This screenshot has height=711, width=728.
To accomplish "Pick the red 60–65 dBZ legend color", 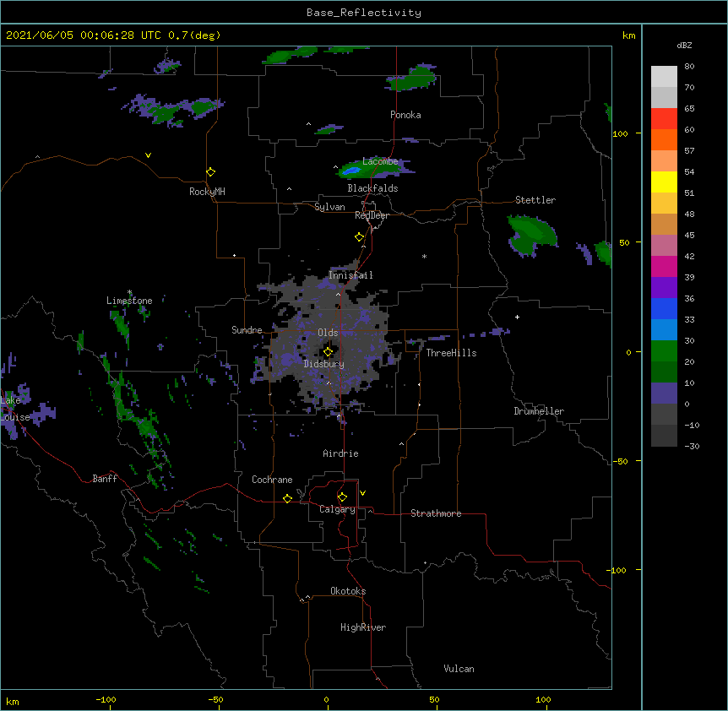I will (664, 118).
